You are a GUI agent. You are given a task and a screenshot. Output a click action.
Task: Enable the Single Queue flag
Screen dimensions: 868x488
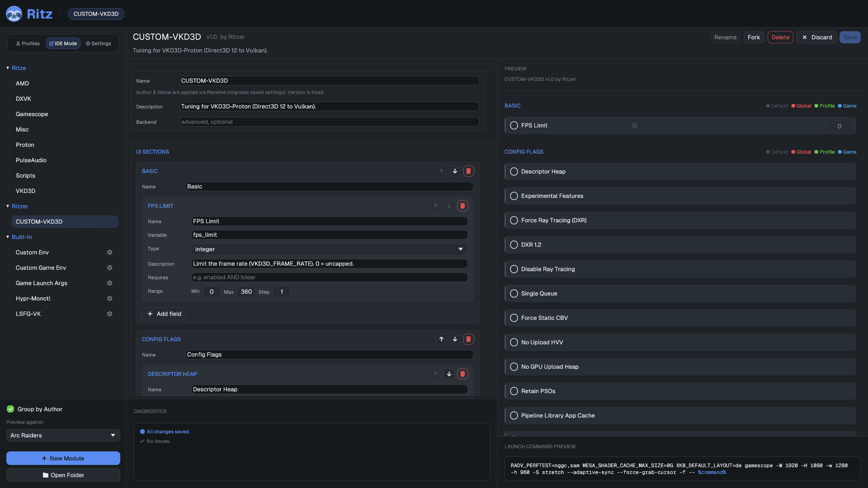pyautogui.click(x=514, y=294)
